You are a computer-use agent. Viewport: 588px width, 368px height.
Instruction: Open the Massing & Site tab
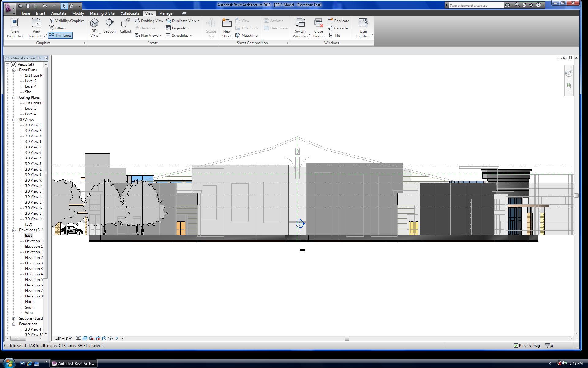102,13
